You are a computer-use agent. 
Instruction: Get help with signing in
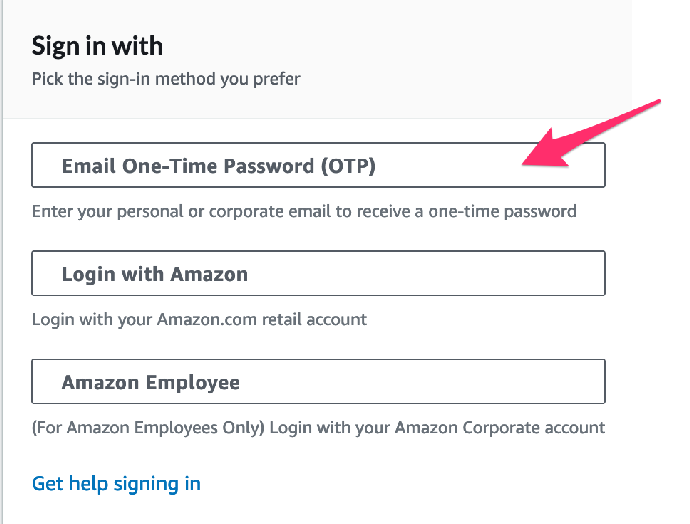pyautogui.click(x=116, y=484)
